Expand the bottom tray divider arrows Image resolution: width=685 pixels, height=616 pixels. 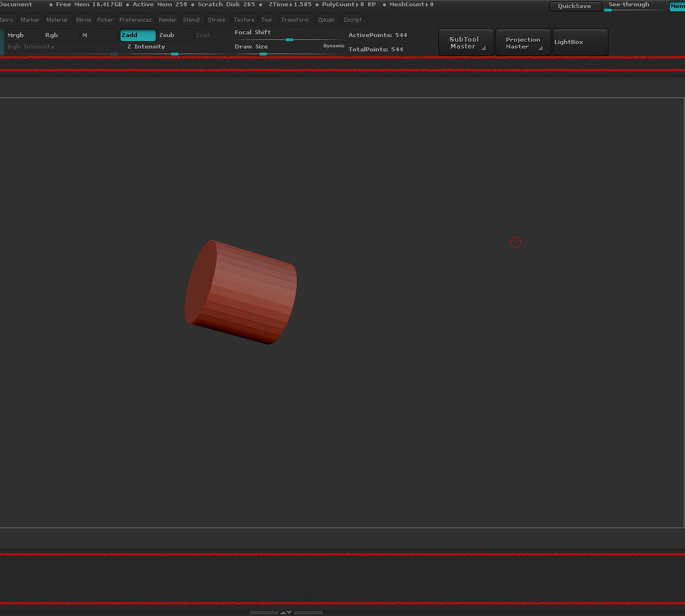pyautogui.click(x=286, y=613)
